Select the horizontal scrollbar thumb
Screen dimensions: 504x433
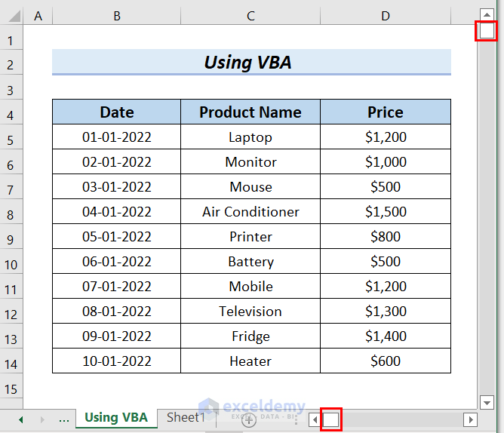(x=330, y=419)
